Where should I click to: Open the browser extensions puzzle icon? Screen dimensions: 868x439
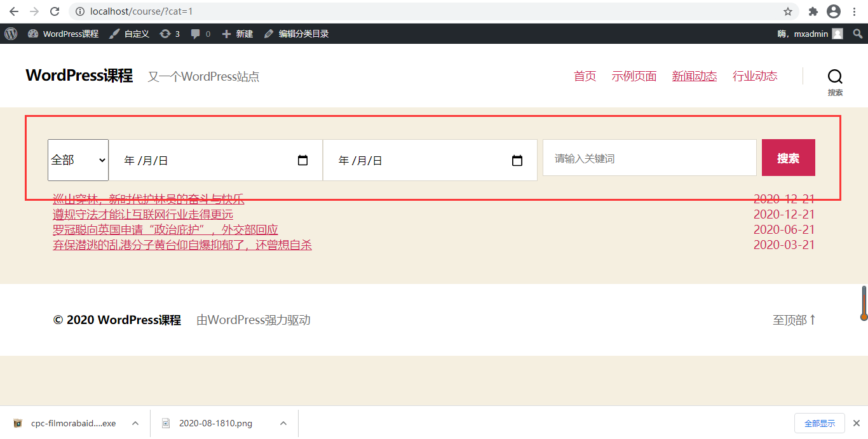813,11
